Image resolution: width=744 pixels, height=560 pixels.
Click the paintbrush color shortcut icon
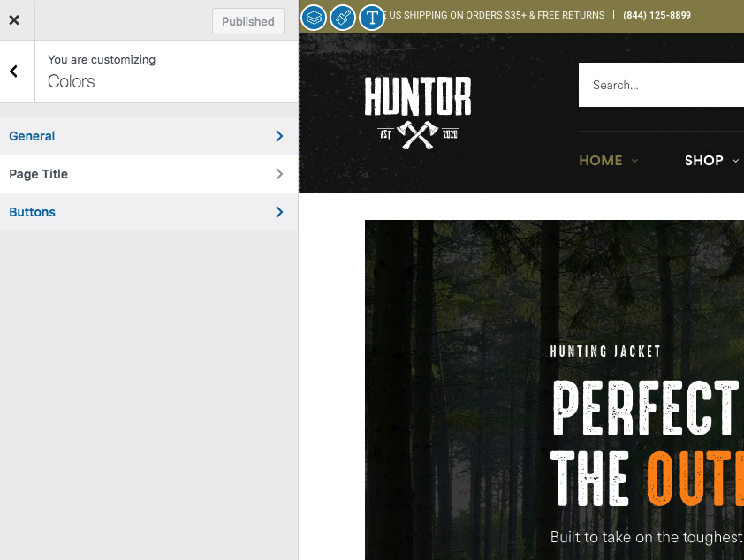click(x=343, y=17)
